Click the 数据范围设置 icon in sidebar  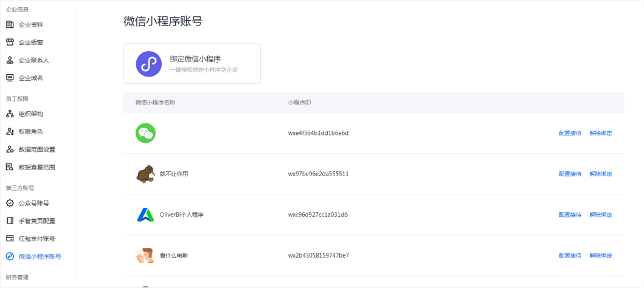(10, 149)
